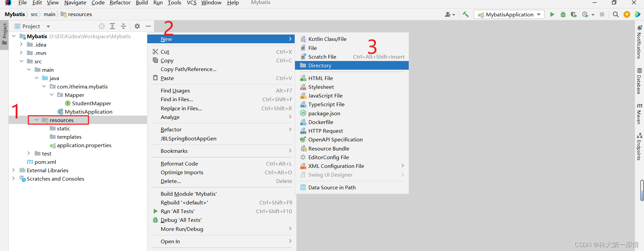Select MybatisApplication class in tree
This screenshot has height=251, width=644.
88,112
